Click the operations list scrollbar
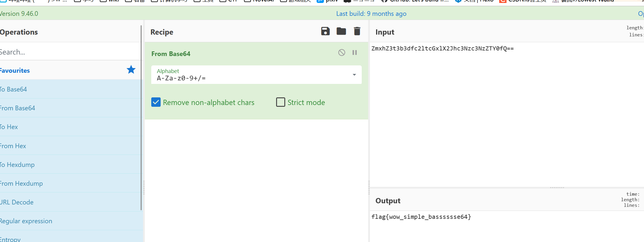644x242 pixels. click(141, 117)
